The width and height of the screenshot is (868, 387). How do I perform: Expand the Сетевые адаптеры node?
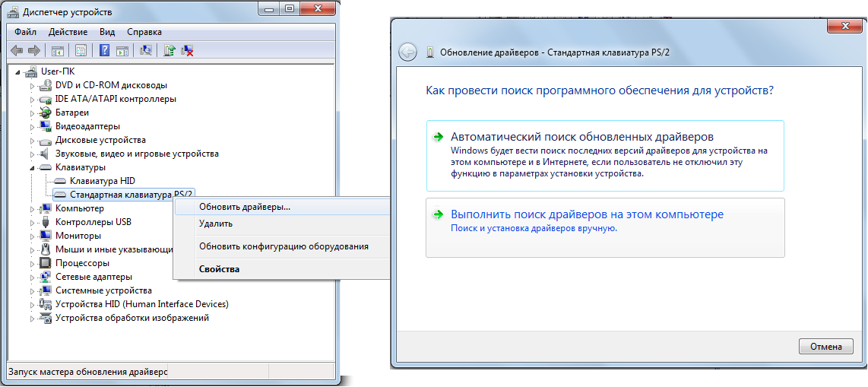[x=32, y=277]
